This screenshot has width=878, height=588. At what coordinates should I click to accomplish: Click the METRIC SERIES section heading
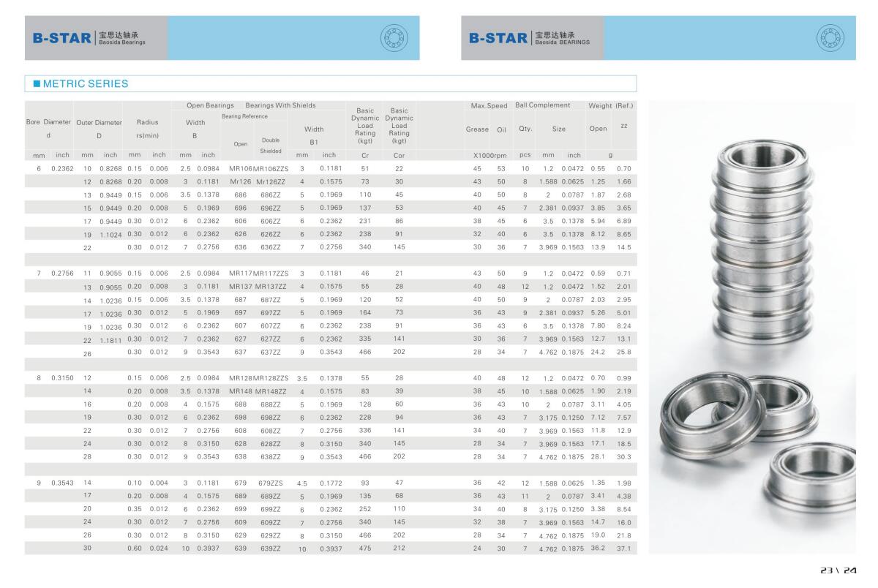point(85,84)
